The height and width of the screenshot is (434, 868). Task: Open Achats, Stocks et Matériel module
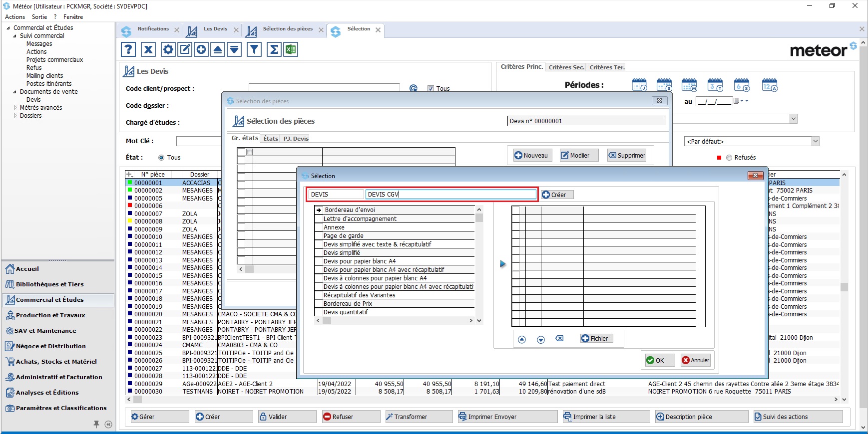(x=58, y=362)
